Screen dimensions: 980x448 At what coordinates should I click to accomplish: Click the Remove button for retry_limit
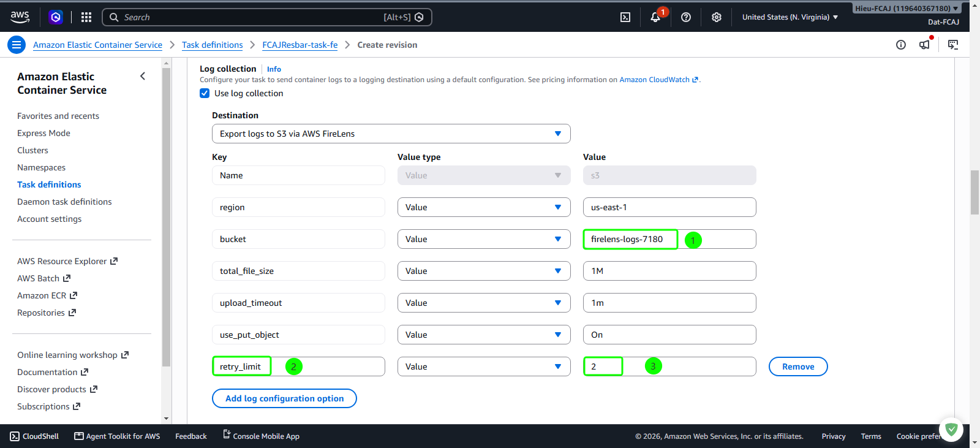click(798, 366)
